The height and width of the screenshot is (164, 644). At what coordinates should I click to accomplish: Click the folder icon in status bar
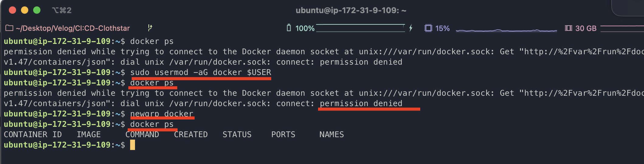click(x=9, y=28)
